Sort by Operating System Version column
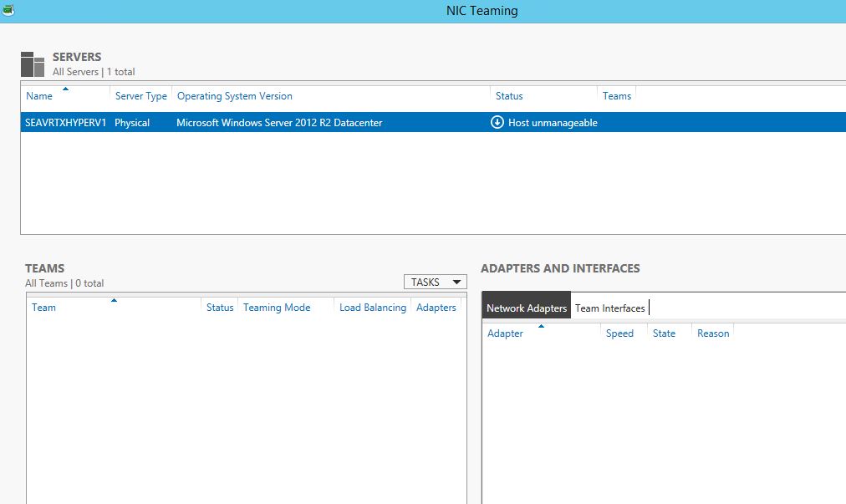Viewport: 846px width, 504px height. pyautogui.click(x=235, y=96)
